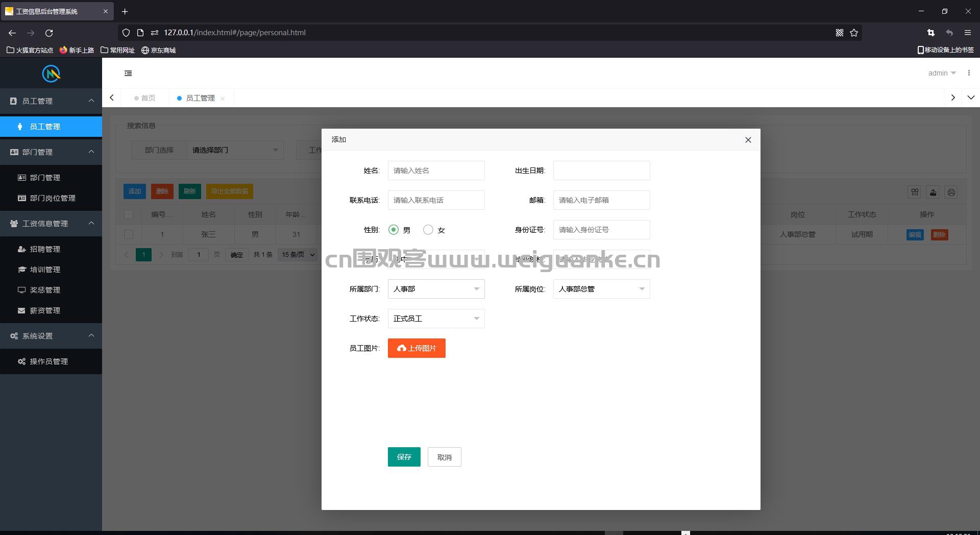
Task: Open the 所属岗位 dropdown
Action: (x=602, y=289)
